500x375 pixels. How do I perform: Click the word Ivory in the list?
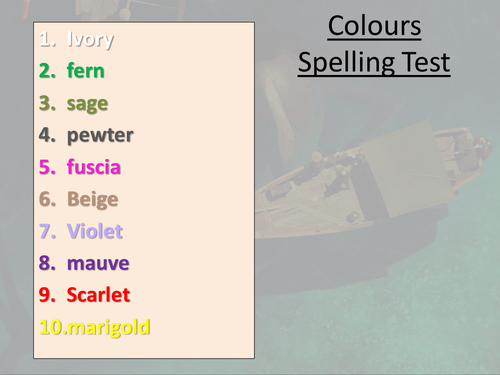[x=90, y=40]
